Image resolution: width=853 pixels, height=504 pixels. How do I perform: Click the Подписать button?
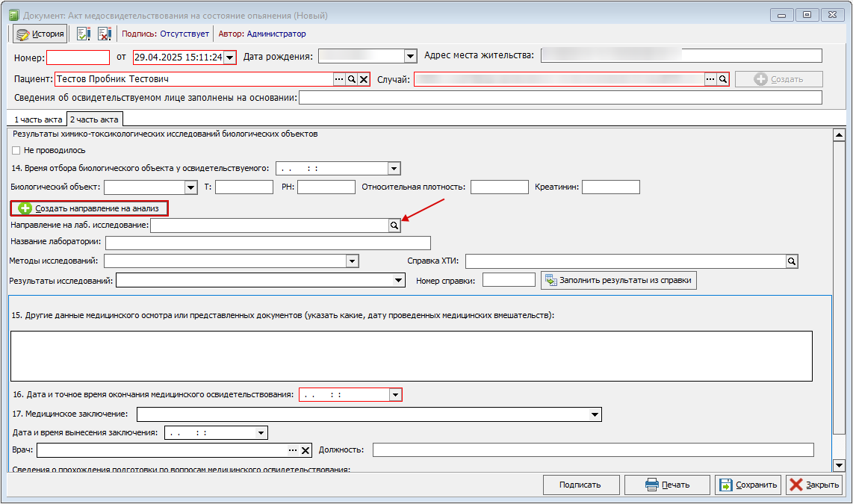[x=580, y=485]
